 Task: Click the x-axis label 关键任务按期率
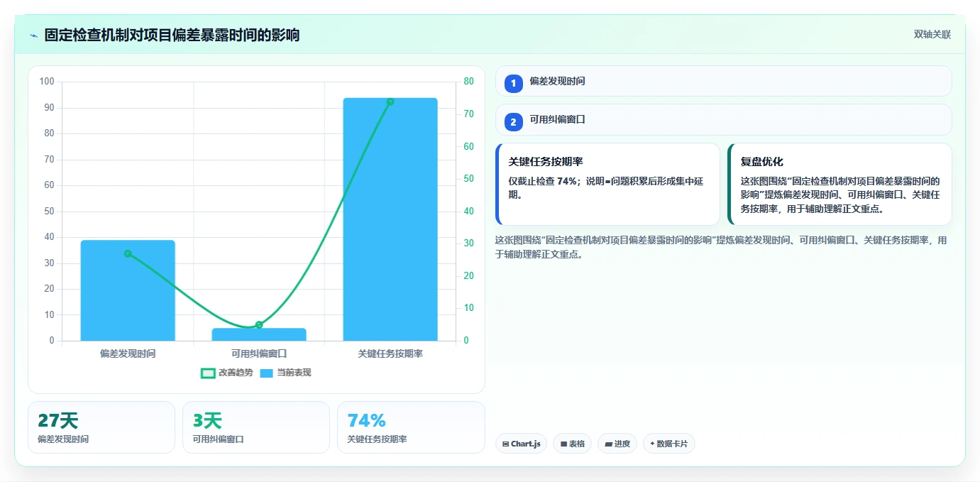point(390,353)
